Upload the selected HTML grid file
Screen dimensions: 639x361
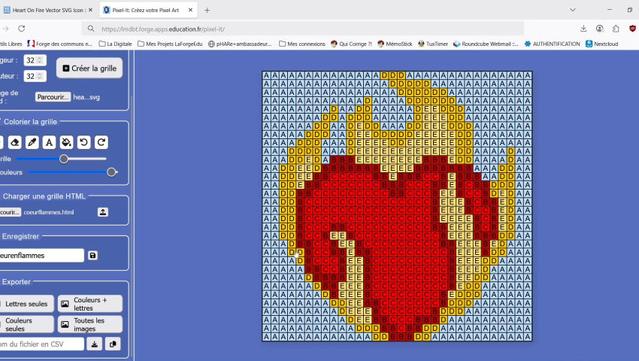(x=103, y=212)
